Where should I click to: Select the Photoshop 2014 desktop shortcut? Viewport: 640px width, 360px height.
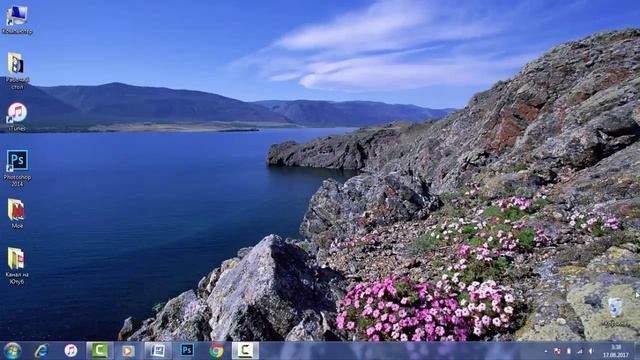tap(17, 168)
